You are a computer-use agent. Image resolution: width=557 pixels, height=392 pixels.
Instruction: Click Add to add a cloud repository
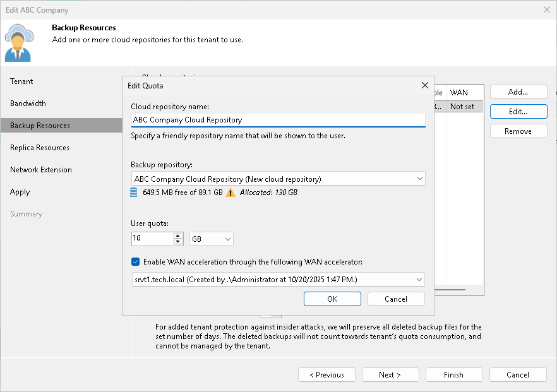pyautogui.click(x=518, y=92)
